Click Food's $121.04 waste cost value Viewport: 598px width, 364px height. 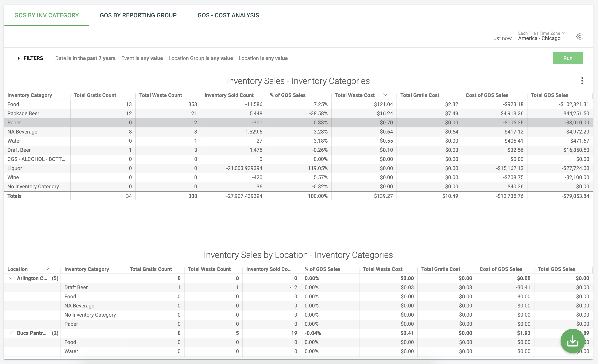[x=383, y=104]
